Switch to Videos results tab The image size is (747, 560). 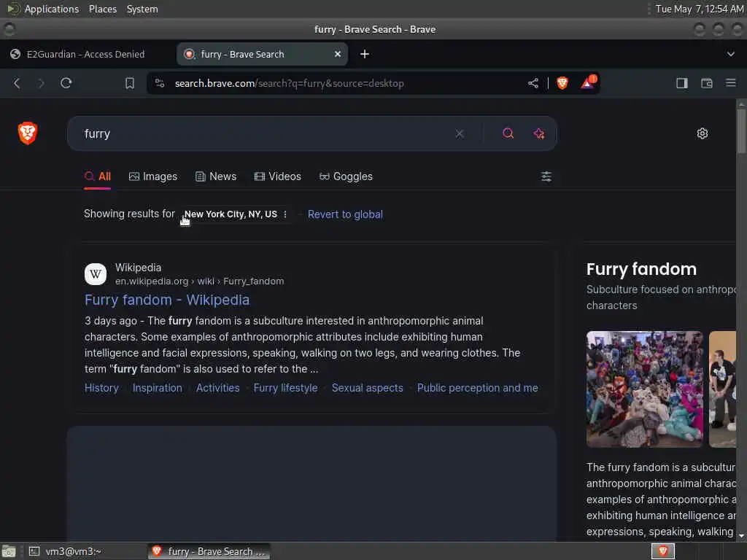click(278, 176)
